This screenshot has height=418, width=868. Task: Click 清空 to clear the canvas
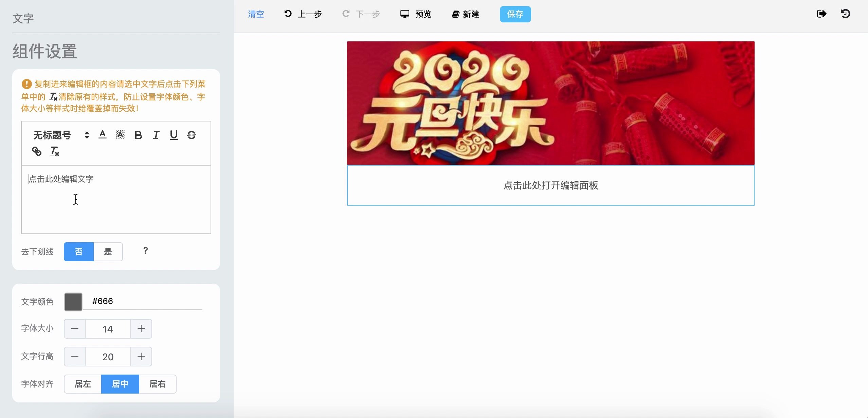pyautogui.click(x=256, y=14)
